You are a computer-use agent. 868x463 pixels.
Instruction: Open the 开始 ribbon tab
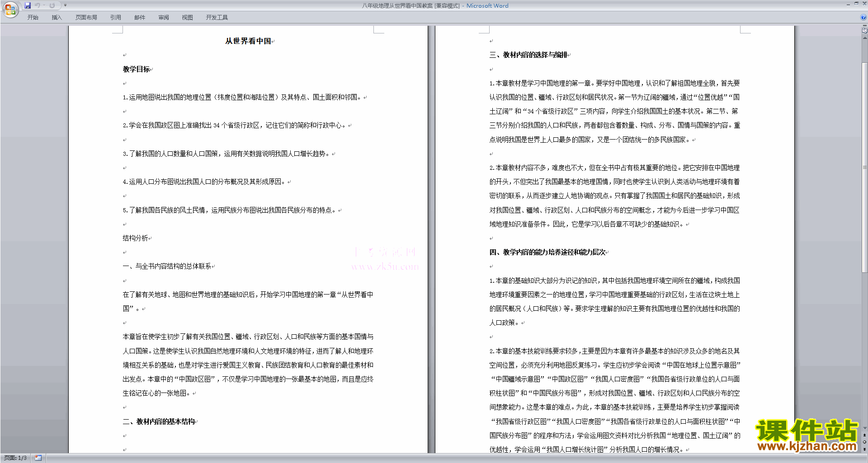click(x=33, y=18)
